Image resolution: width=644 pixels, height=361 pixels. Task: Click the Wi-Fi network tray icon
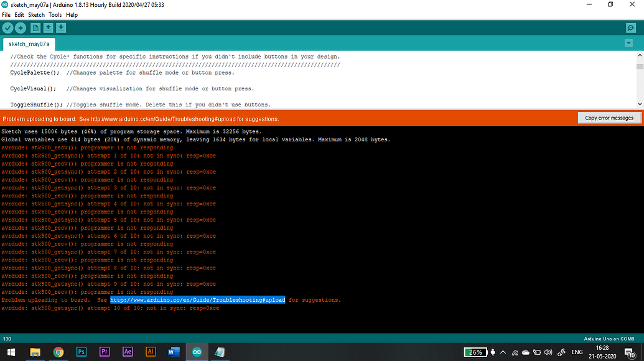point(515,352)
